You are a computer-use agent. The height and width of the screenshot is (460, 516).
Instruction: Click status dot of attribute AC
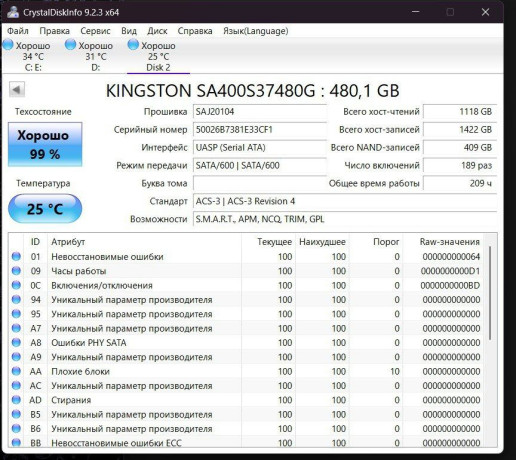[x=16, y=385]
